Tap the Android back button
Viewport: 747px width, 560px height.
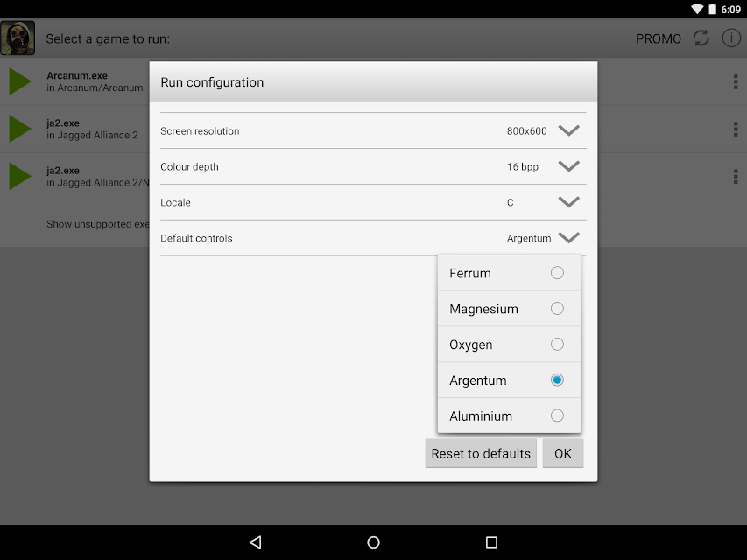pos(256,542)
